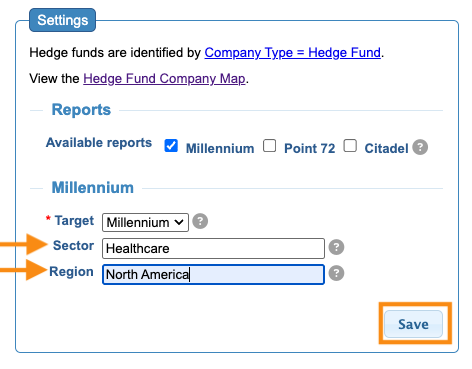Image resolution: width=472 pixels, height=369 pixels.
Task: Click the Citadel label text
Action: coord(386,148)
